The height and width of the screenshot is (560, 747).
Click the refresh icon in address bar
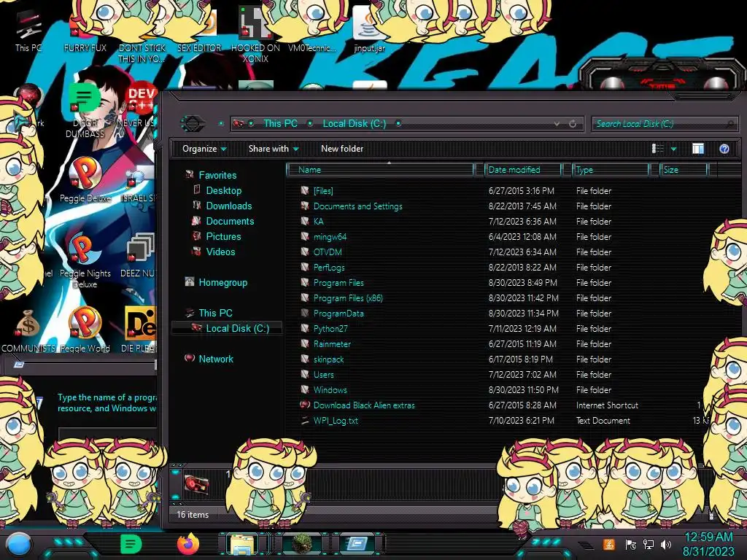573,124
